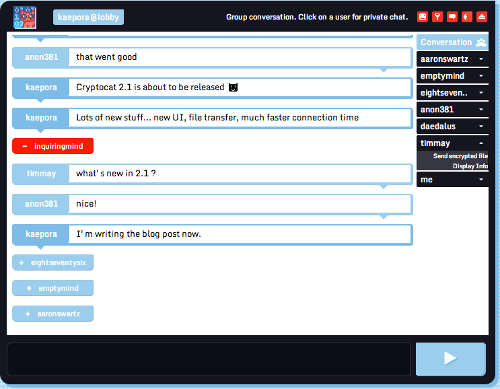This screenshot has width=500, height=389.
Task: Expand the aaronswartz user dropdown arrow
Action: pos(481,59)
